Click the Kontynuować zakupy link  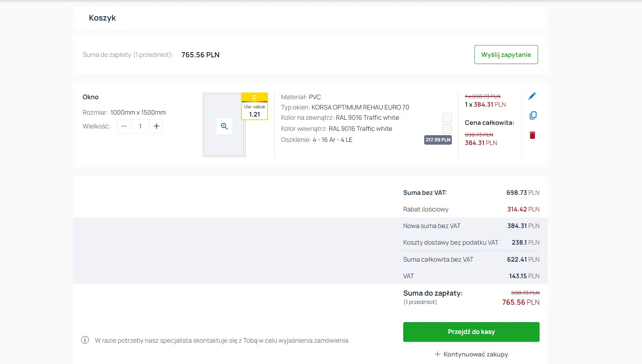coord(471,354)
